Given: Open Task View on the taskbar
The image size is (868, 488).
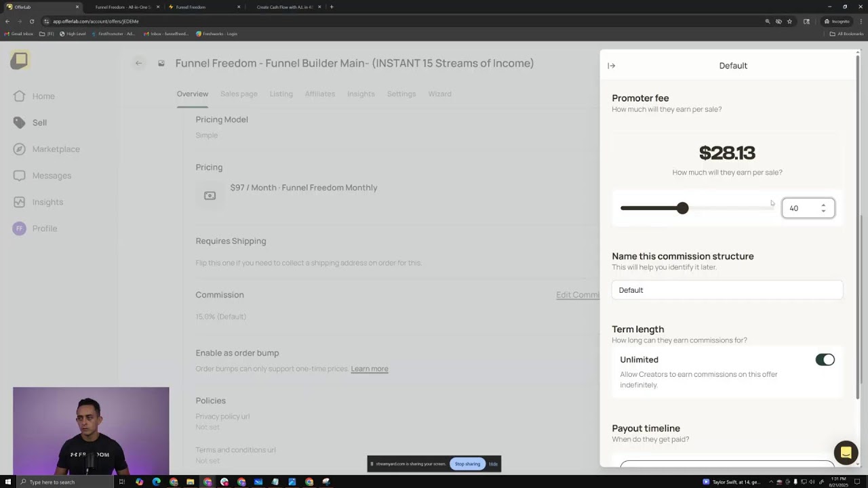Looking at the screenshot, I should click(122, 482).
